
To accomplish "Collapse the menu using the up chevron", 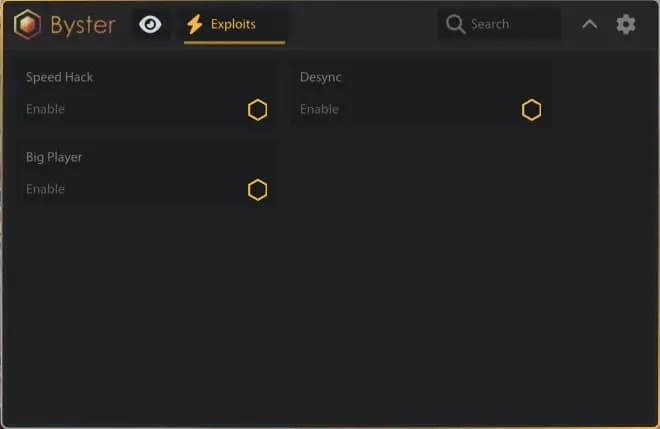I will [x=589, y=24].
